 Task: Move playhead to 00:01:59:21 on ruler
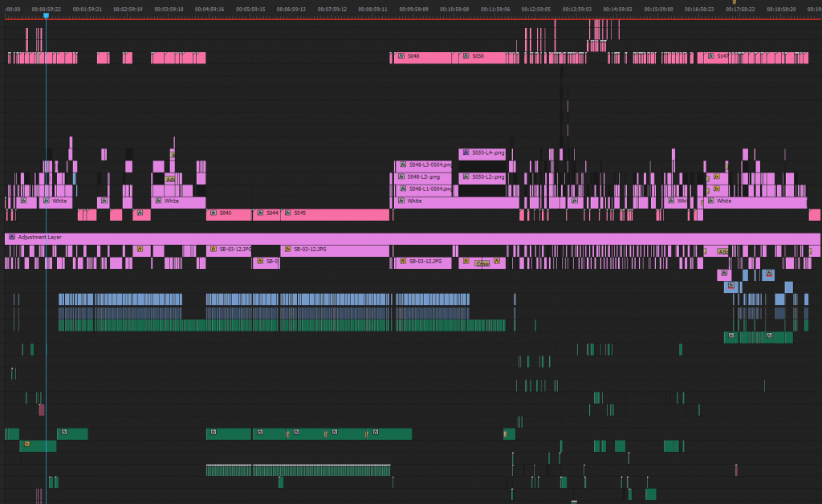87,10
